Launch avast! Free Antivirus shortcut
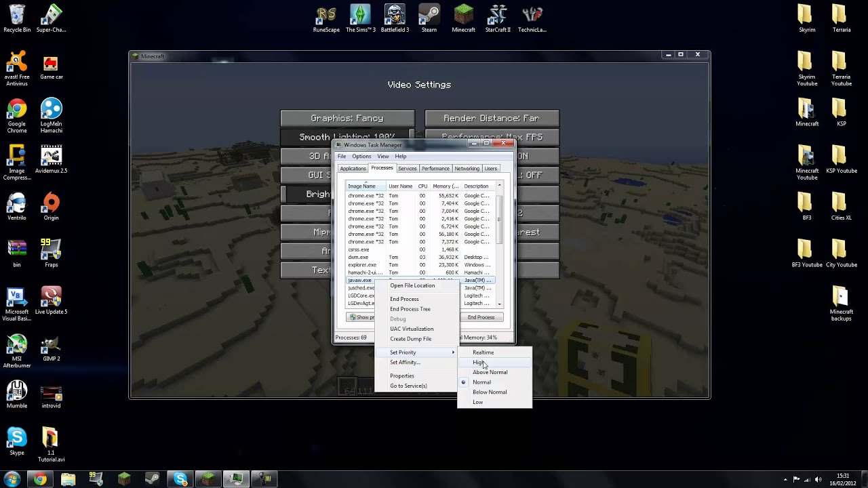868x488 pixels. point(17,69)
